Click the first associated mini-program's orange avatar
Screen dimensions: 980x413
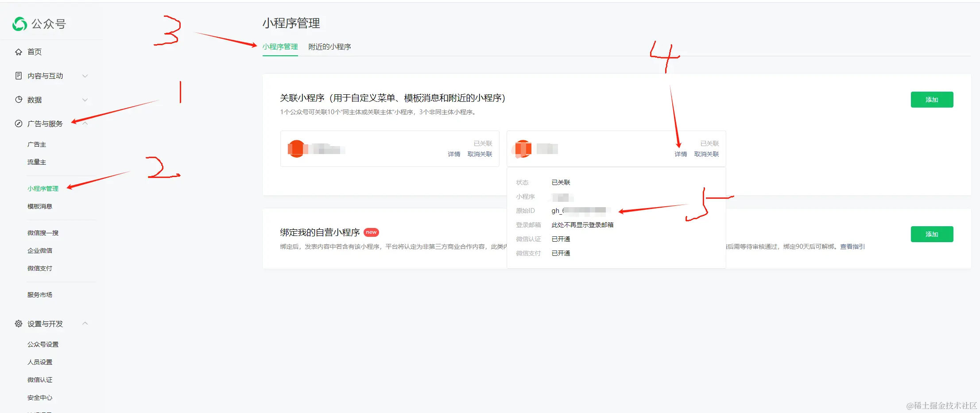pyautogui.click(x=296, y=149)
